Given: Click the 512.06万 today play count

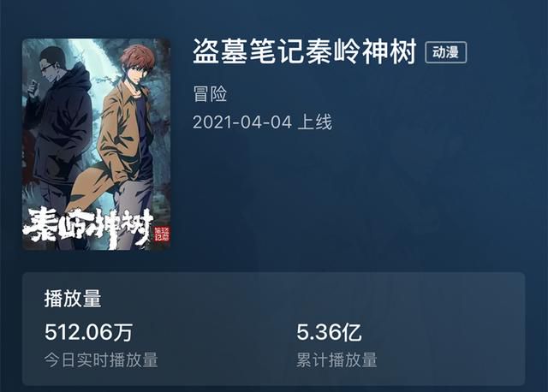Looking at the screenshot, I should coord(88,332).
